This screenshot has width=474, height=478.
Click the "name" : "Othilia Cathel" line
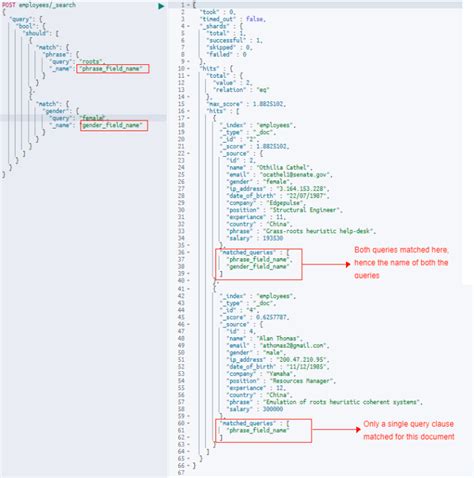[x=269, y=167]
